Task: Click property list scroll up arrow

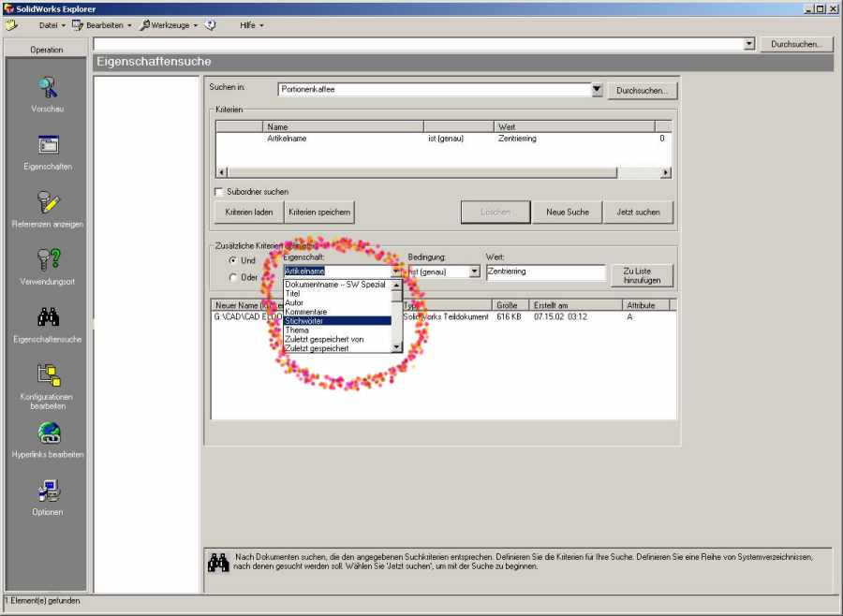Action: tap(397, 285)
